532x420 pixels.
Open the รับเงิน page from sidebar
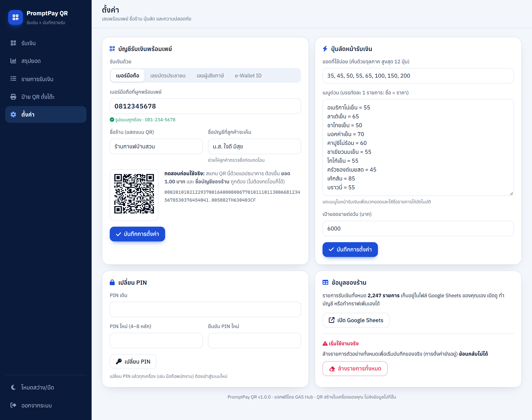click(46, 43)
